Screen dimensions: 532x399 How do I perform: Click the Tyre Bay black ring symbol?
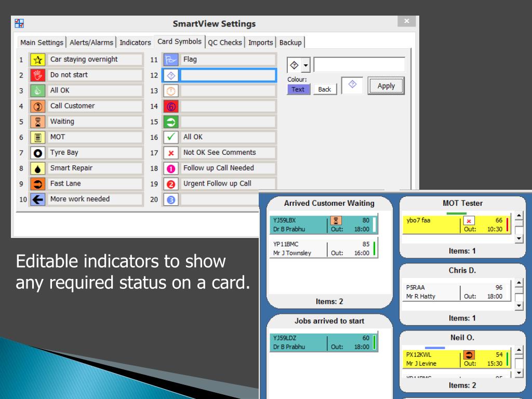[x=37, y=153]
